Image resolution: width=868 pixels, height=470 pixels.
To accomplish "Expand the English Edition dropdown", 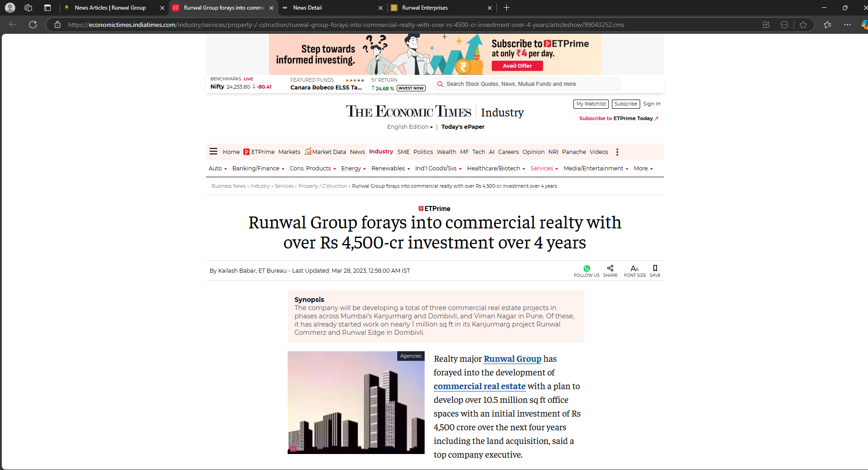I will tap(409, 127).
